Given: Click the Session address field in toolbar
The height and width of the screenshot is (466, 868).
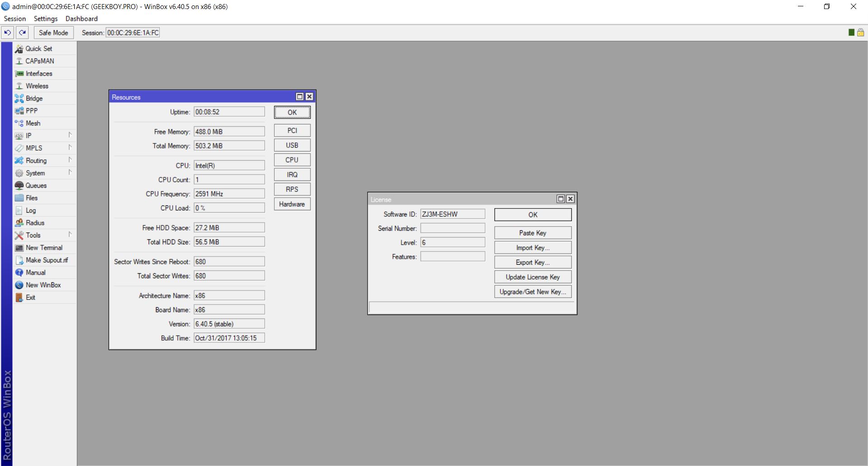Looking at the screenshot, I should point(133,33).
